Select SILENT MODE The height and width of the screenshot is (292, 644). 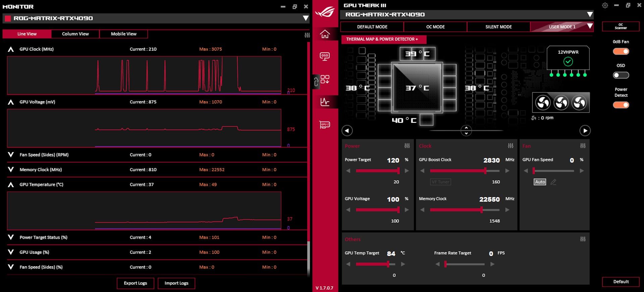(x=498, y=27)
